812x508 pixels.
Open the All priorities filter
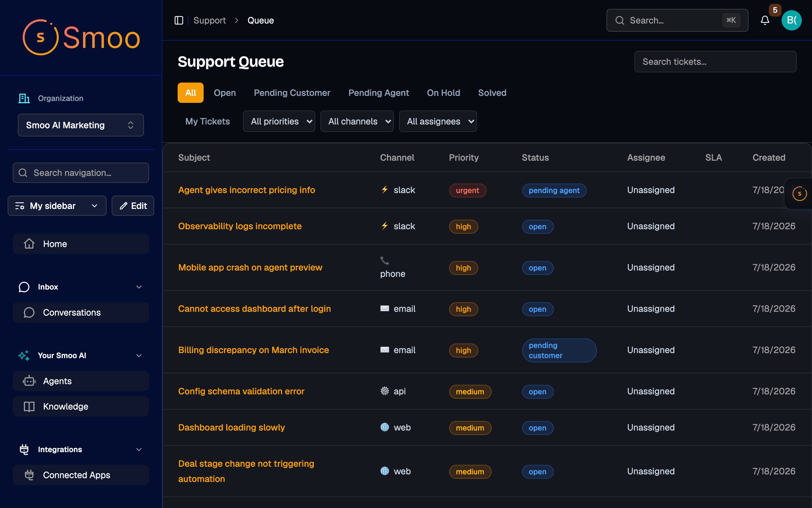279,121
